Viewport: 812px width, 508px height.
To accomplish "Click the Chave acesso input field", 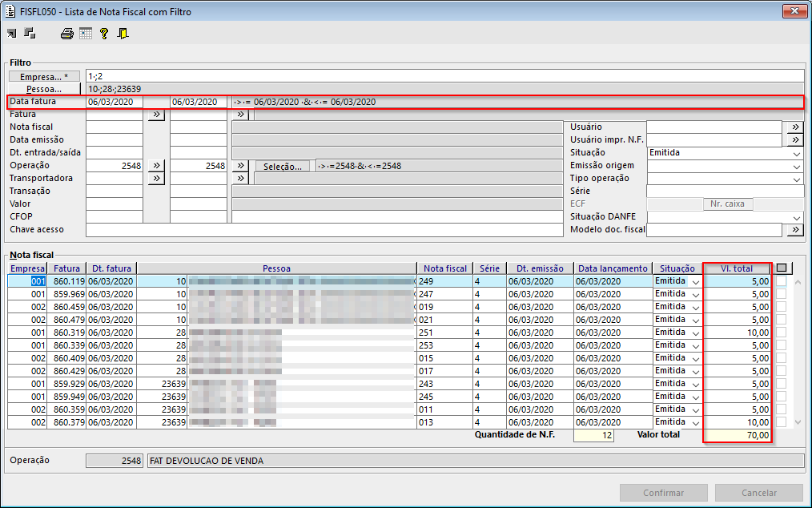I will coord(324,230).
